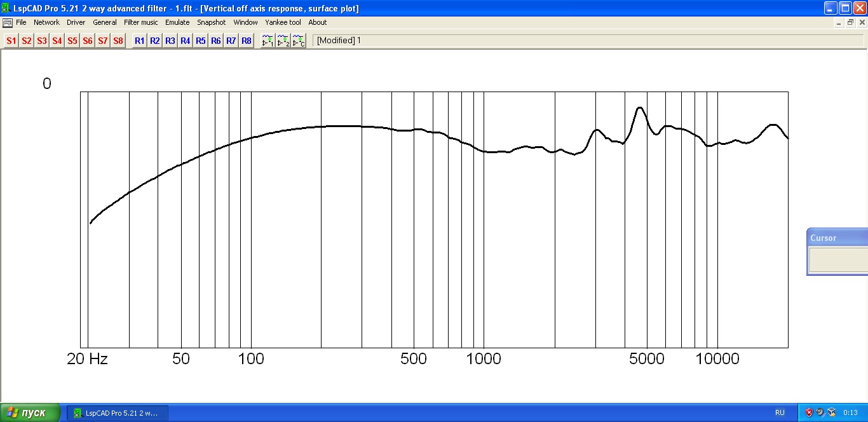Click the S1 snapshot store button
This screenshot has height=422, width=868.
[11, 41]
